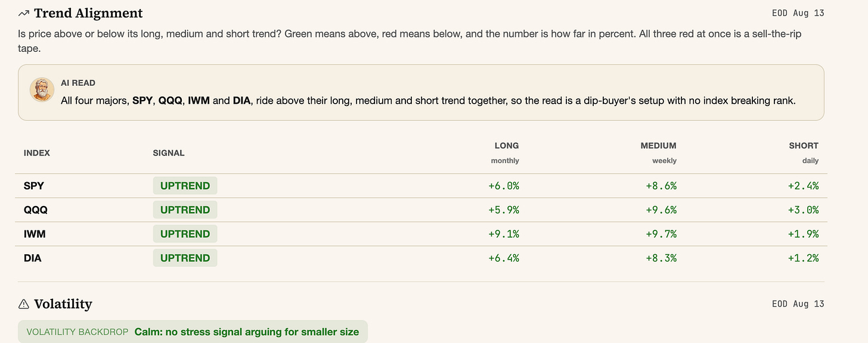Click the Volatility warning triangle icon
Screen dimensions: 868x343
coord(24,304)
